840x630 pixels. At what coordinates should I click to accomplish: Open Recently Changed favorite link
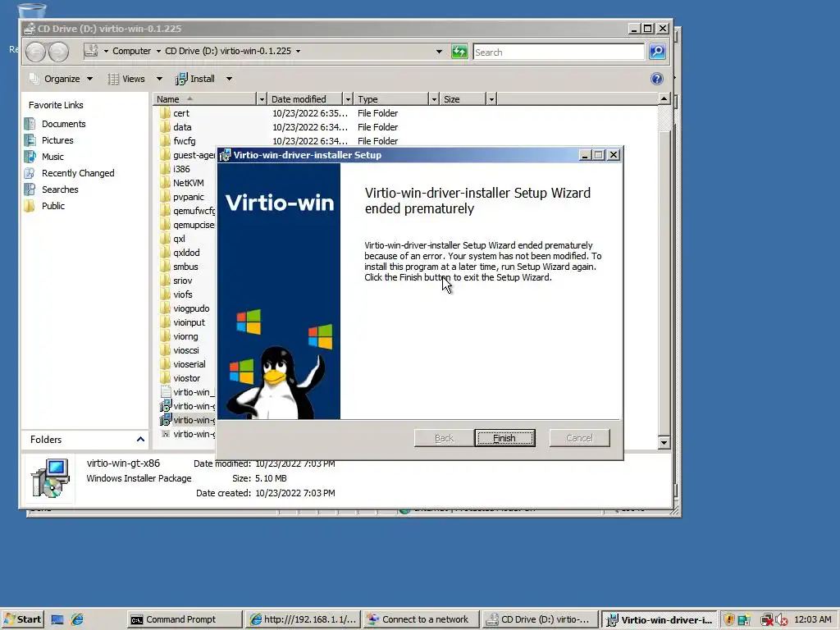click(78, 173)
